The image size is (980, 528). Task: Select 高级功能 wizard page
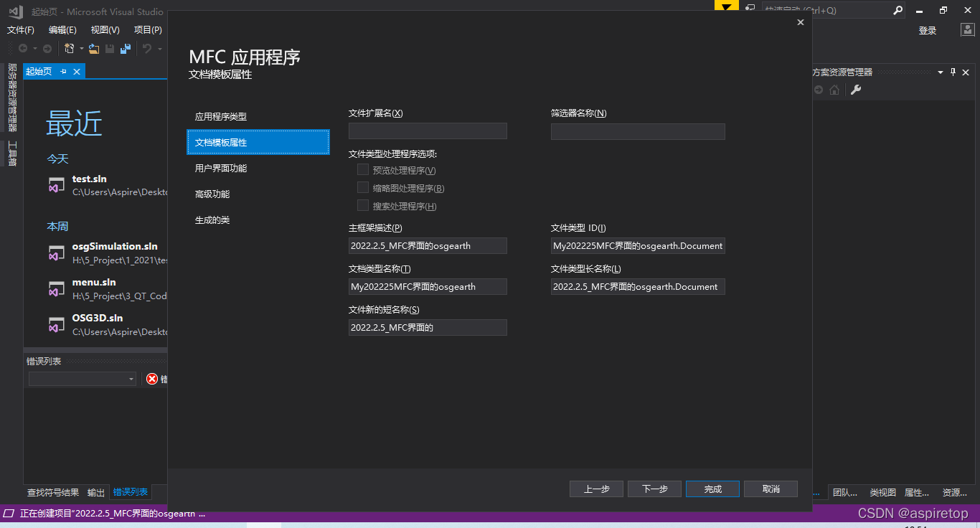tap(258, 194)
